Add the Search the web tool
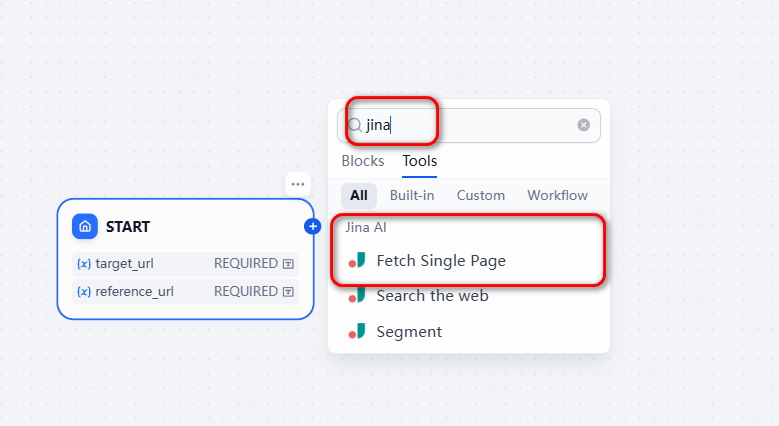The width and height of the screenshot is (779, 426). coord(432,296)
